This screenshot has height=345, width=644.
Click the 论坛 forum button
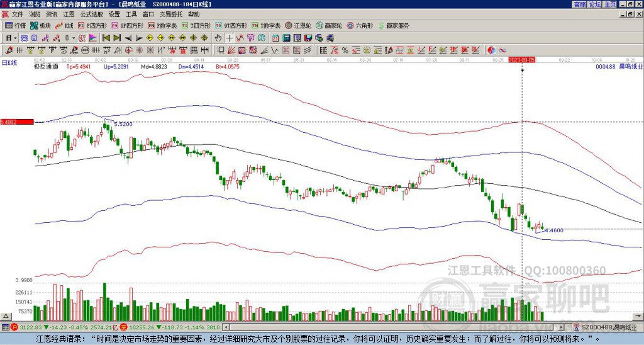[x=595, y=4]
